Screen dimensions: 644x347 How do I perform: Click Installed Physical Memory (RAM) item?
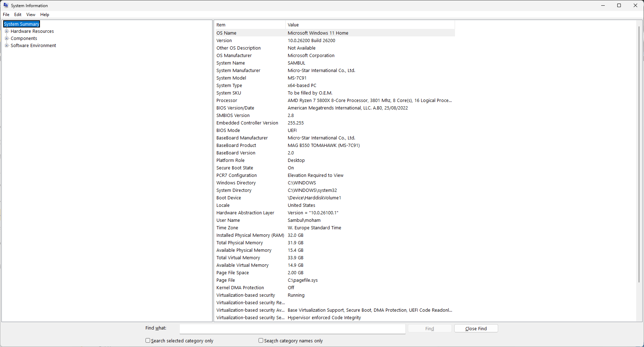click(250, 235)
